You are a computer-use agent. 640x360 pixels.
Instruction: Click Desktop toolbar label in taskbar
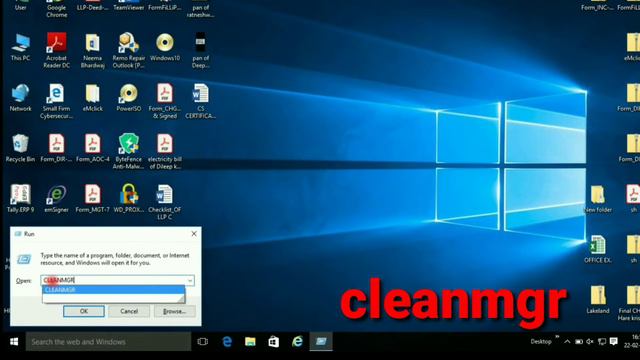(x=541, y=342)
